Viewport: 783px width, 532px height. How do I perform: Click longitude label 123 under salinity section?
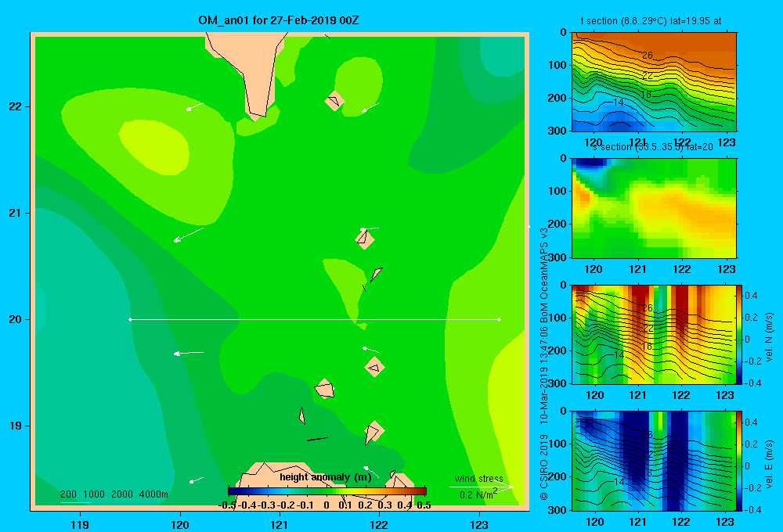pyautogui.click(x=726, y=269)
